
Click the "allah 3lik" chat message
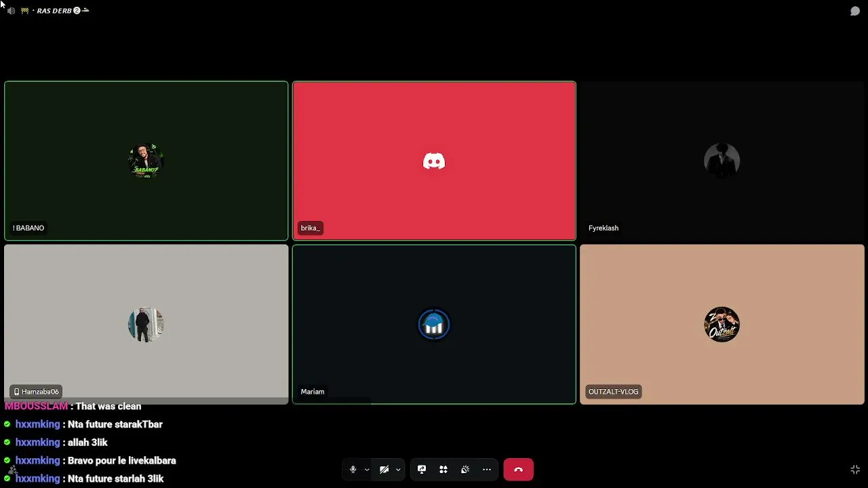click(87, 443)
